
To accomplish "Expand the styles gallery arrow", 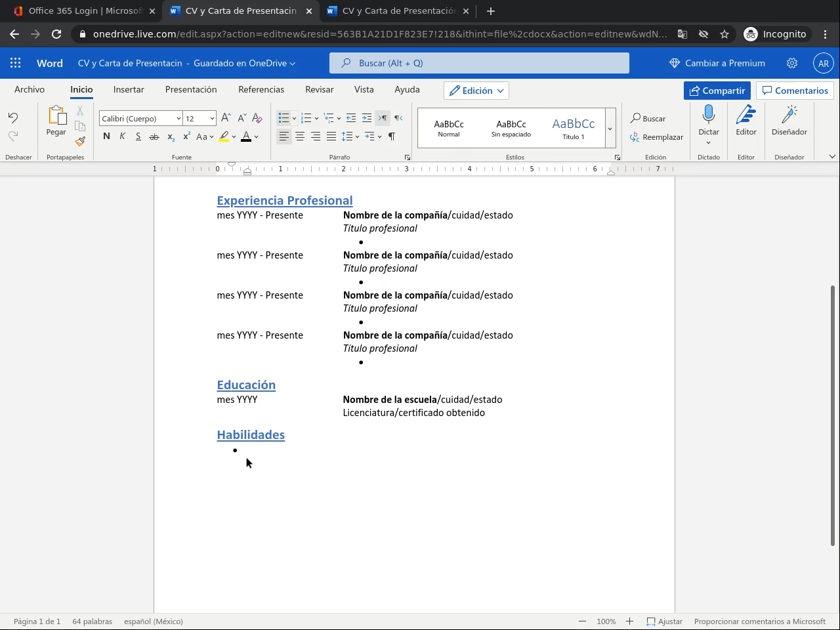I will click(x=610, y=129).
